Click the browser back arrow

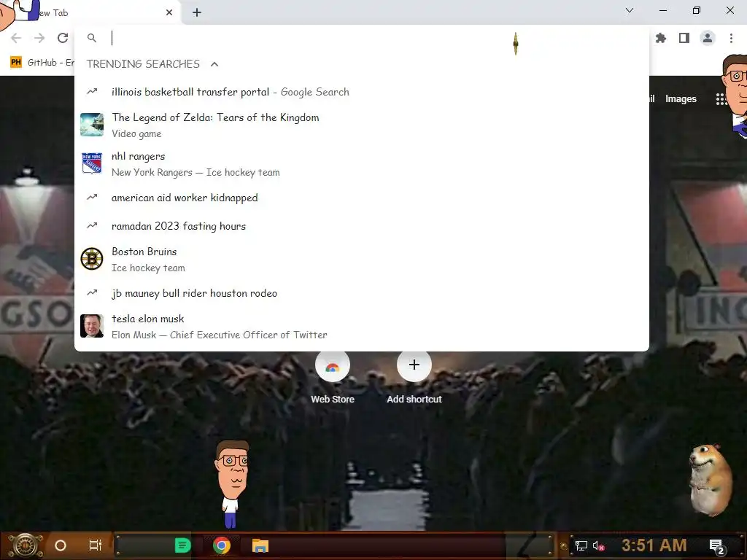pyautogui.click(x=16, y=38)
